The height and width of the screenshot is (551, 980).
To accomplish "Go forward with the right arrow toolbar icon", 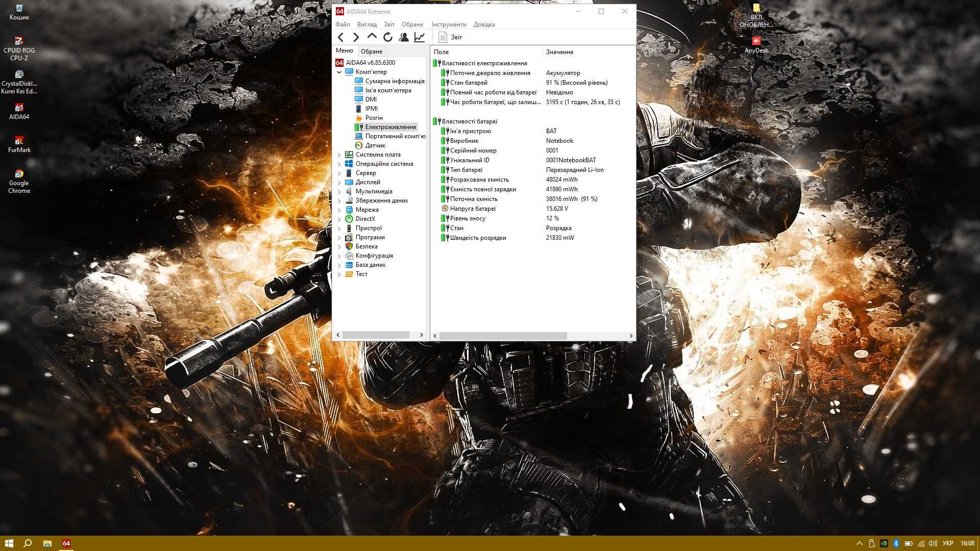I will (356, 37).
